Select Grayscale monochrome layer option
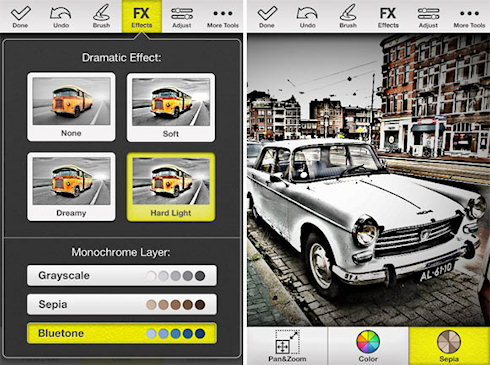490x365 pixels. point(122,276)
